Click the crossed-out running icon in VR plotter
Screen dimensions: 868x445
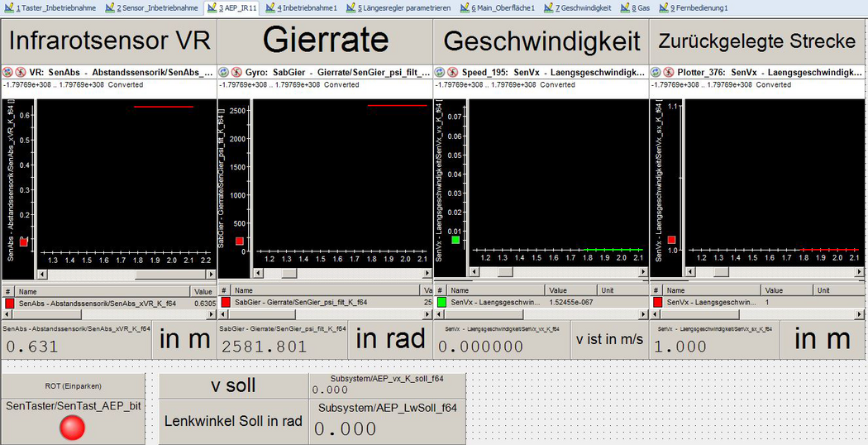pos(19,73)
